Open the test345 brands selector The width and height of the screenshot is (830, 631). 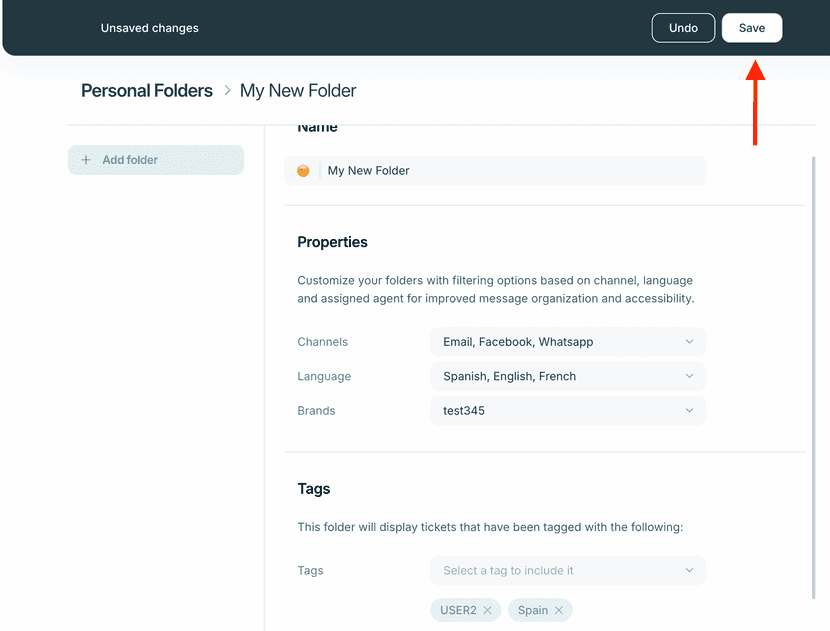[567, 410]
